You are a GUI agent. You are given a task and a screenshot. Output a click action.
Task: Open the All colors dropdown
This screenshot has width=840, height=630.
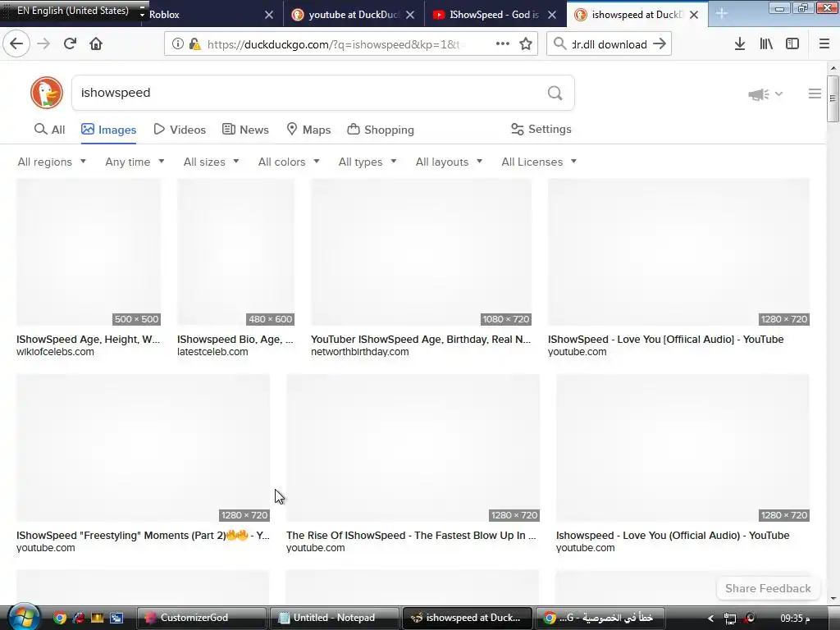click(x=289, y=162)
